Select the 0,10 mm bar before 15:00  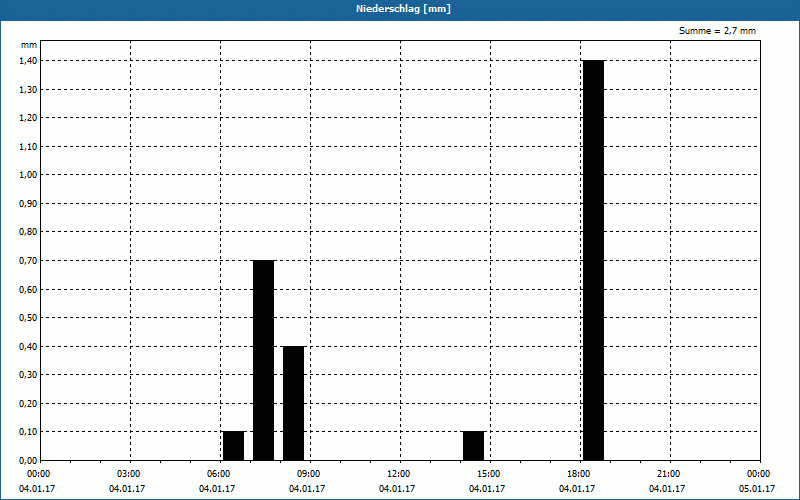pyautogui.click(x=473, y=446)
